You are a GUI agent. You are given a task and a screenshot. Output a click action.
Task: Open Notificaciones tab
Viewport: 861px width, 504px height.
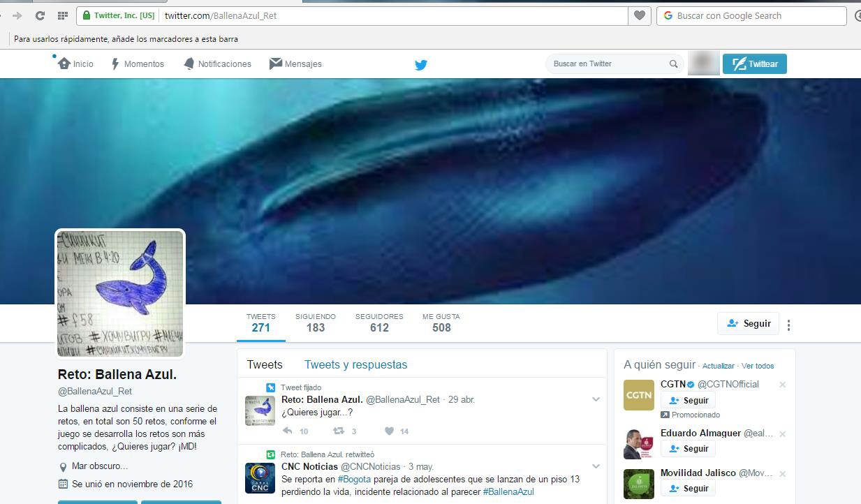[217, 64]
